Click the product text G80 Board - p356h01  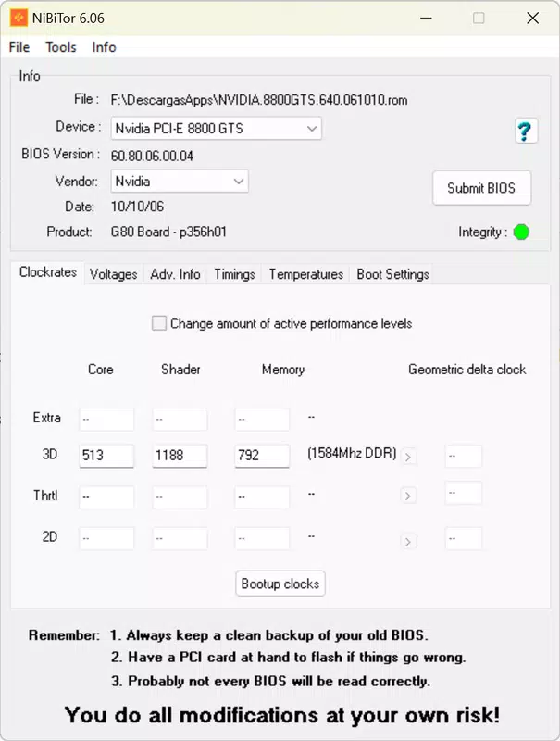[168, 232]
